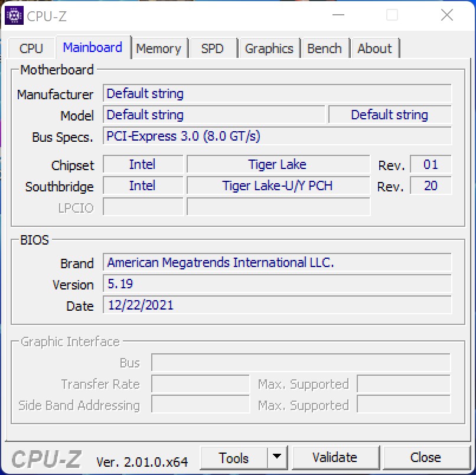The height and width of the screenshot is (475, 476).
Task: Click the wide Model field Default string
Action: 214,115
